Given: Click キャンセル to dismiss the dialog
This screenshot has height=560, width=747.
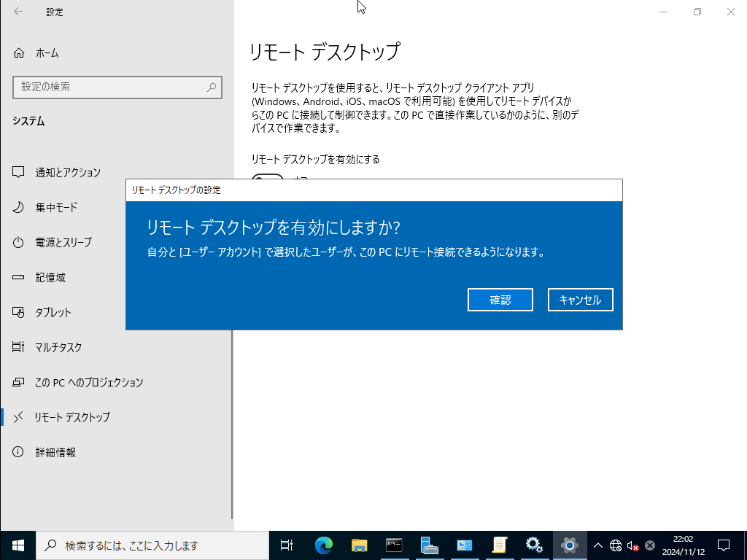Looking at the screenshot, I should click(x=580, y=300).
